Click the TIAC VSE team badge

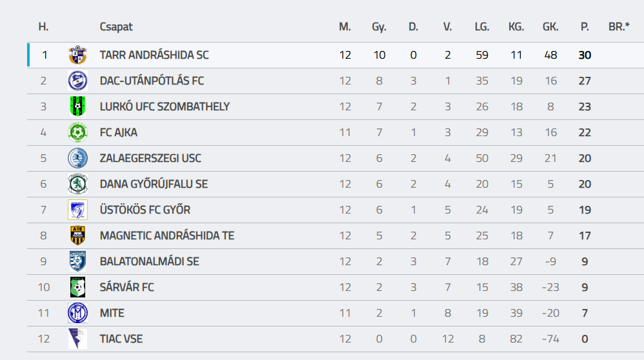point(77,339)
